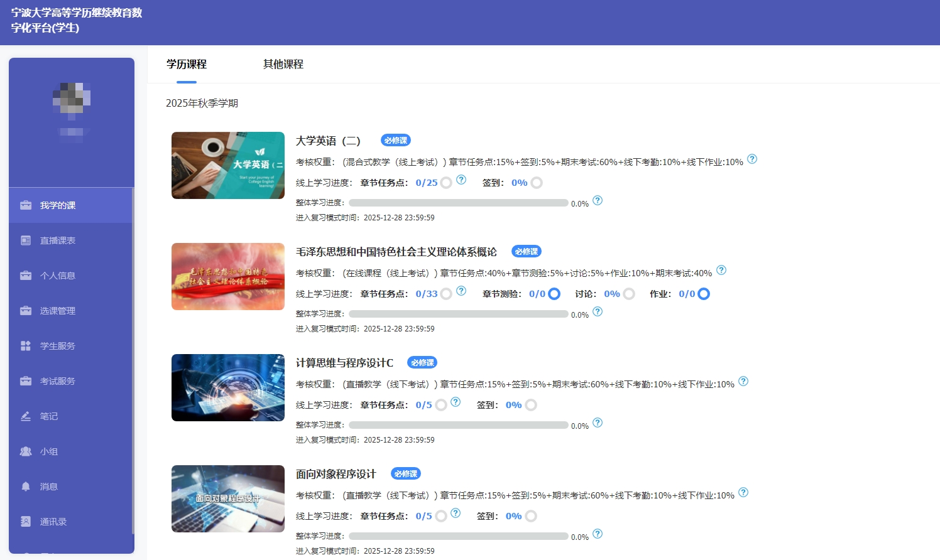Open the 计算思维与程序设计C course title

(344, 363)
